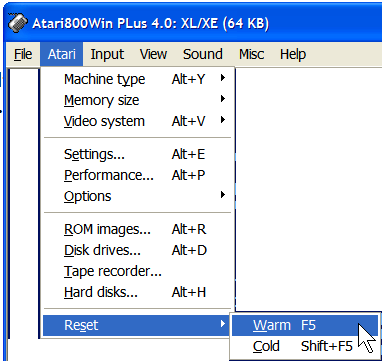Select the Cold reset option

pyautogui.click(x=305, y=346)
